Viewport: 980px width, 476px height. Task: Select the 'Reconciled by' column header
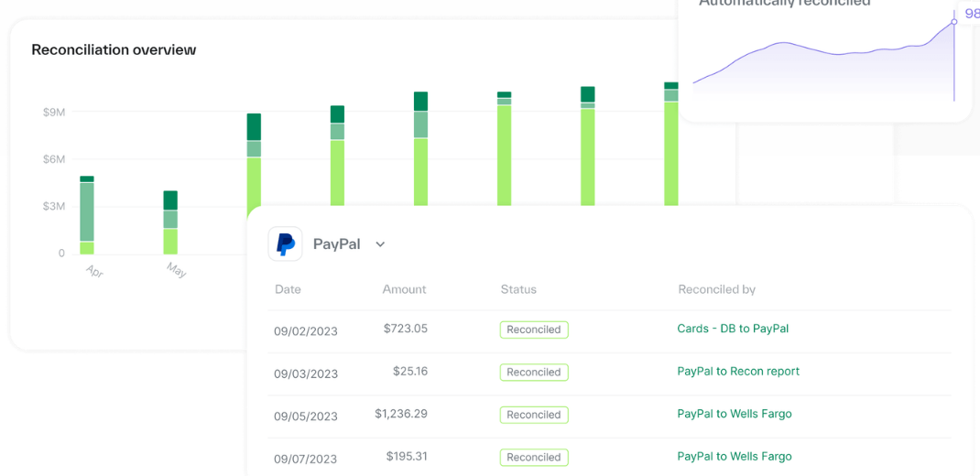[717, 289]
